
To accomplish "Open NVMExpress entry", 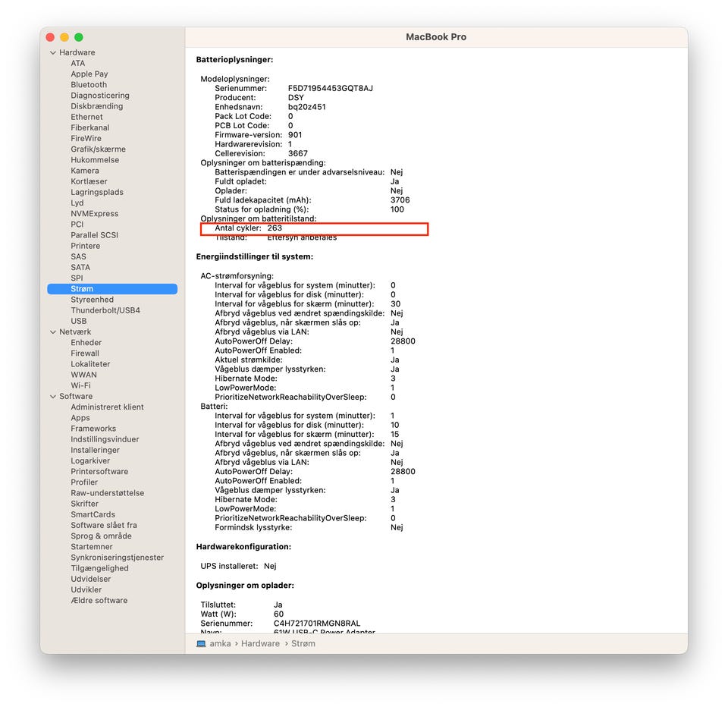I will click(x=94, y=213).
